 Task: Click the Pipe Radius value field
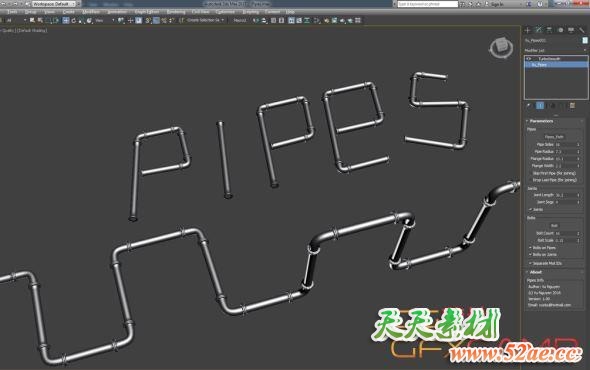coord(565,151)
